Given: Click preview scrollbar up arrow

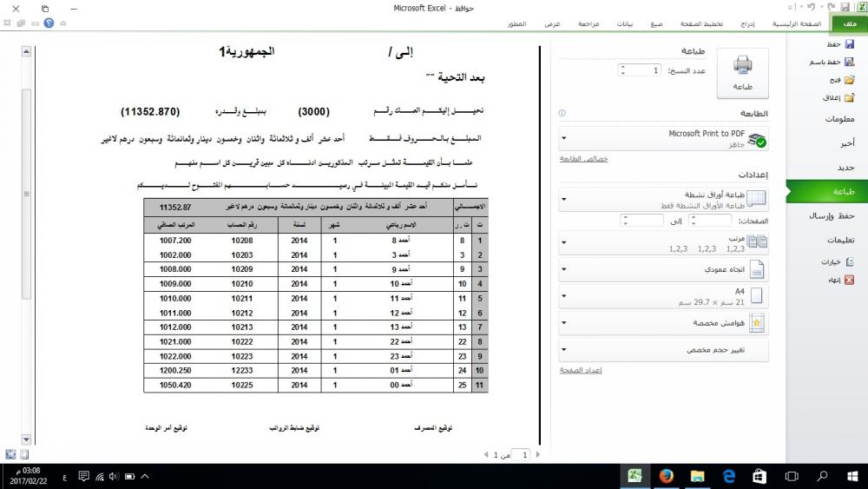Looking at the screenshot, I should [x=26, y=51].
